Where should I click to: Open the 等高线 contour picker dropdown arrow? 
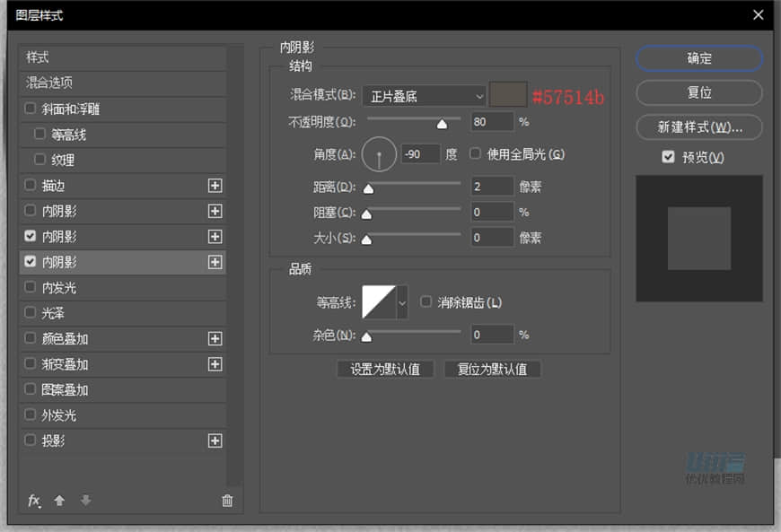pos(401,301)
